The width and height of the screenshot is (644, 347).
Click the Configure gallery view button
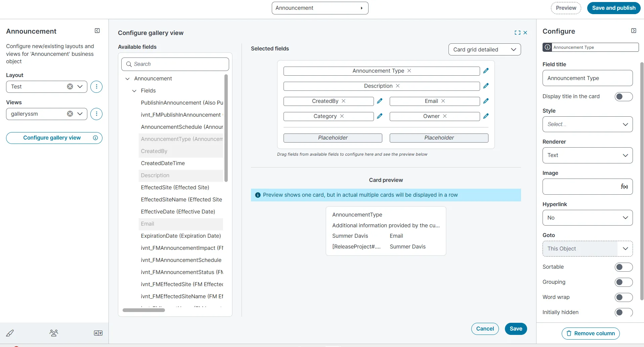54,138
